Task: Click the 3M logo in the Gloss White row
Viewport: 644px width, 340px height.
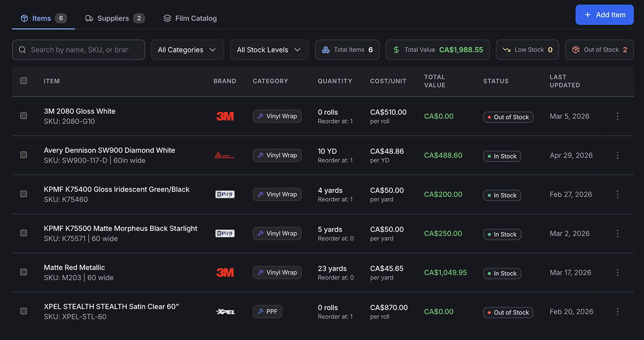Action: click(x=225, y=116)
